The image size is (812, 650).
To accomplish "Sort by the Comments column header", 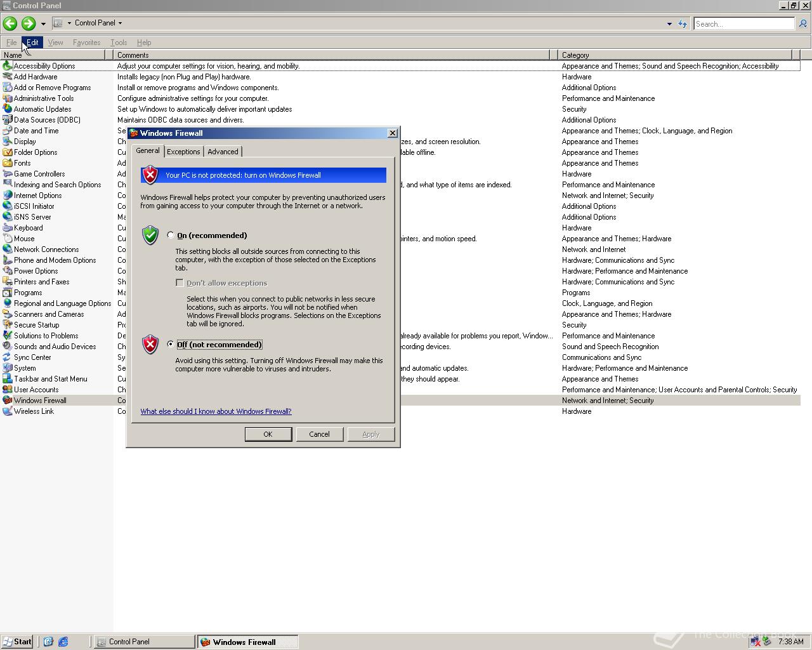I will (x=332, y=55).
